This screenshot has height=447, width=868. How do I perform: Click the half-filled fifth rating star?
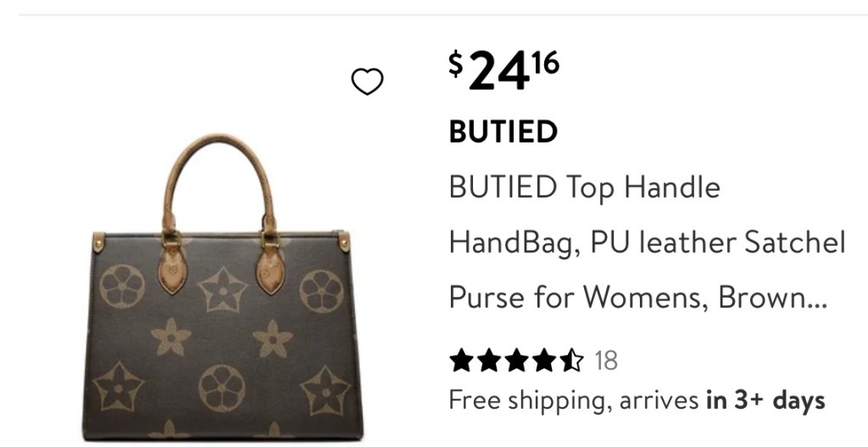(x=571, y=360)
